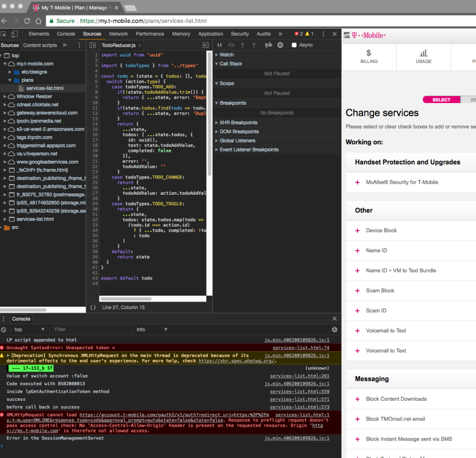Switch to the Elements tab
The image size is (476, 458).
pyautogui.click(x=39, y=34)
